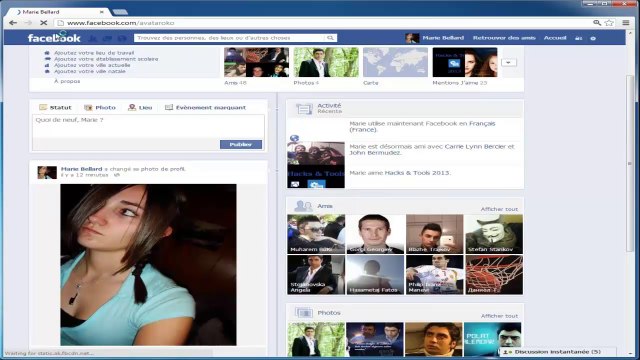
Task: Click the Facebook logo
Action: pyautogui.click(x=54, y=38)
